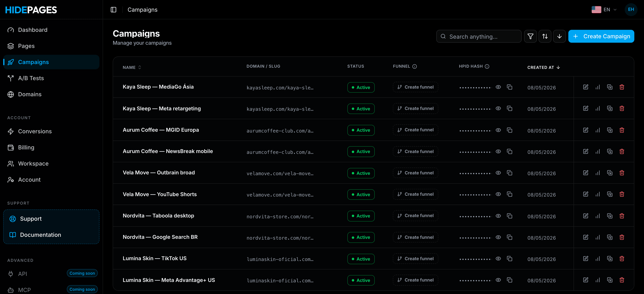Sort by Created At column header
The height and width of the screenshot is (294, 644).
click(544, 67)
